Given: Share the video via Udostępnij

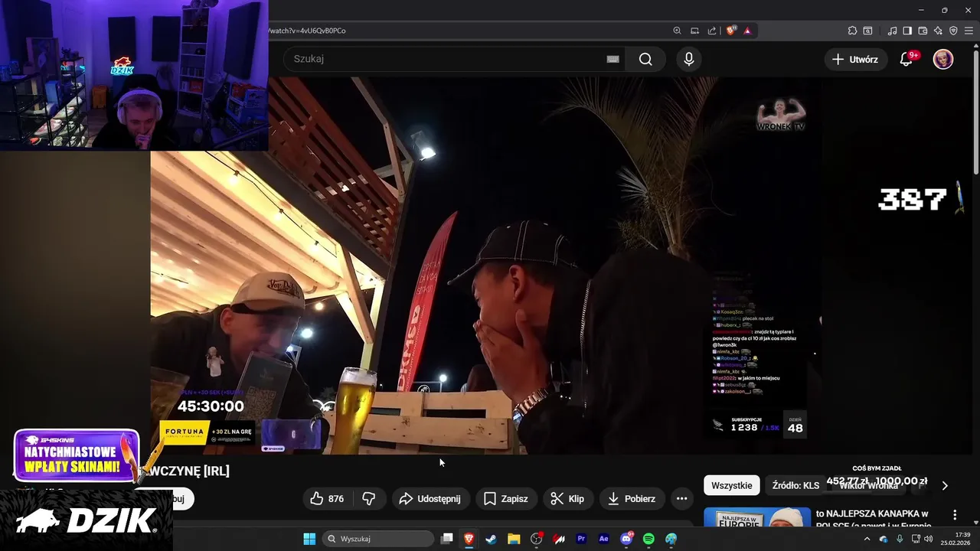Looking at the screenshot, I should pos(430,498).
